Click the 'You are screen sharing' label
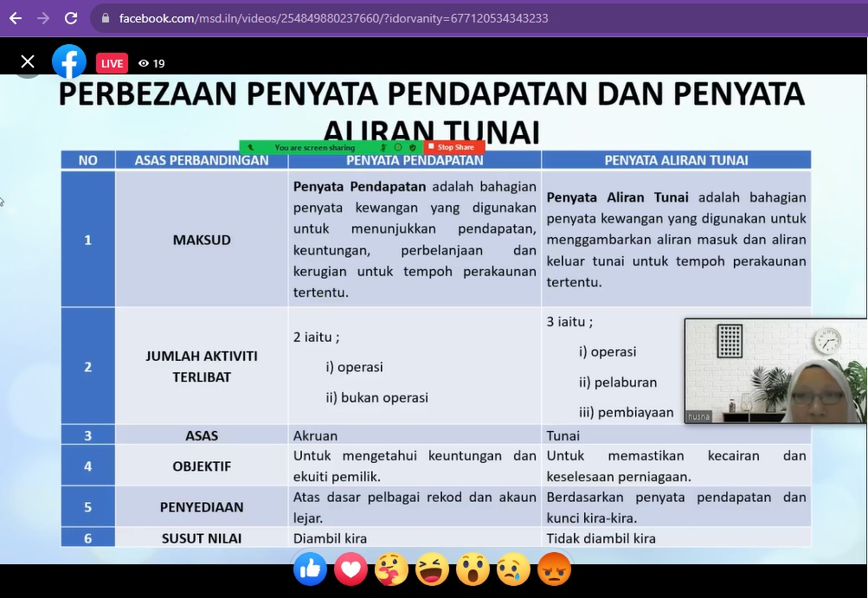Image resolution: width=868 pixels, height=598 pixels. click(314, 147)
